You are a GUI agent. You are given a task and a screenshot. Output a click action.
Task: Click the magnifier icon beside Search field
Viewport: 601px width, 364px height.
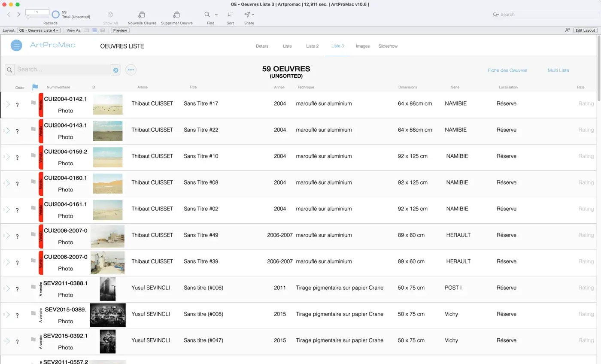pyautogui.click(x=9, y=70)
